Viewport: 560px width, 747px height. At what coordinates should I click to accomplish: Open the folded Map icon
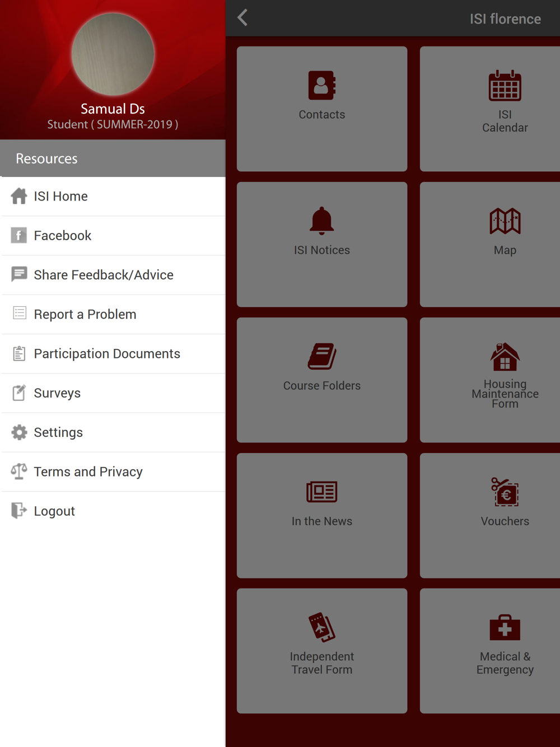pos(505,221)
